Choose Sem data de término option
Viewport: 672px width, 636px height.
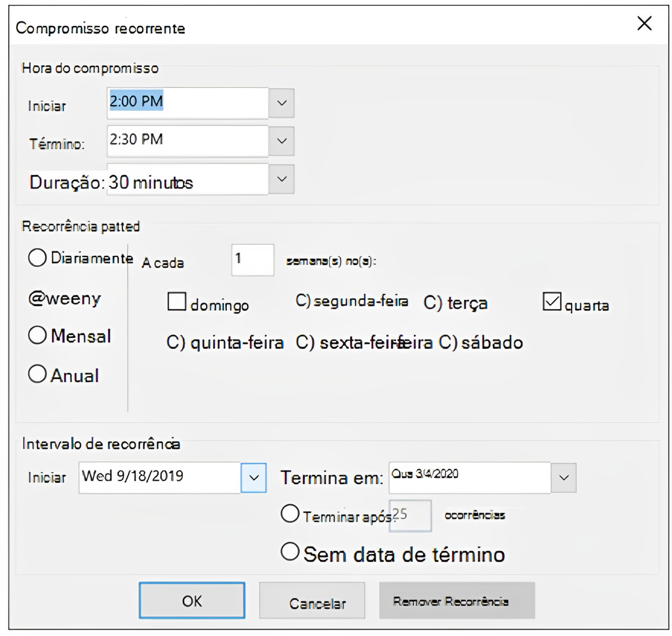pos(290,552)
